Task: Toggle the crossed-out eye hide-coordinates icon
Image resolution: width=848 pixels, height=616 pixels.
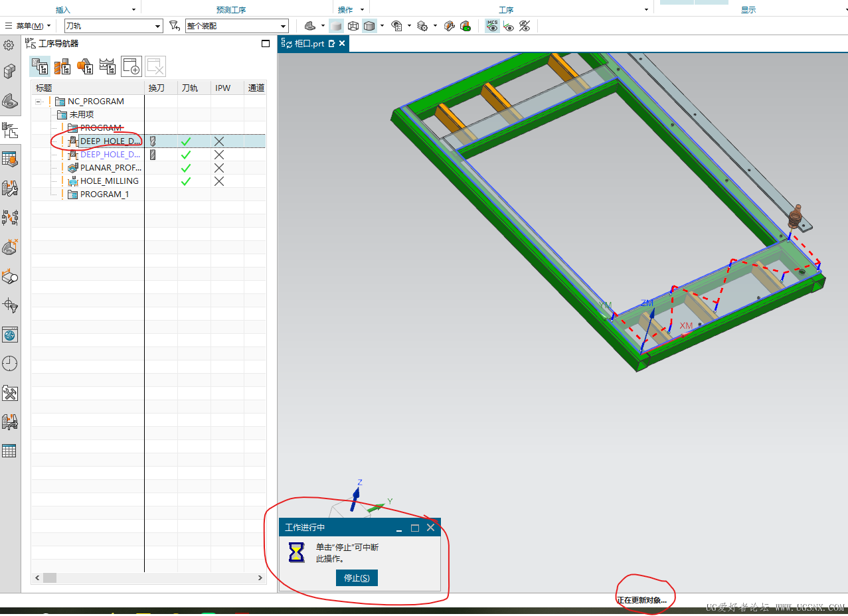Action: pyautogui.click(x=525, y=26)
